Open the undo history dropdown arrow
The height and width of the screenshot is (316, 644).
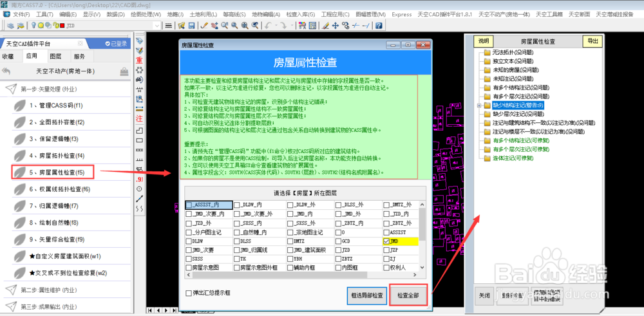coord(276,26)
